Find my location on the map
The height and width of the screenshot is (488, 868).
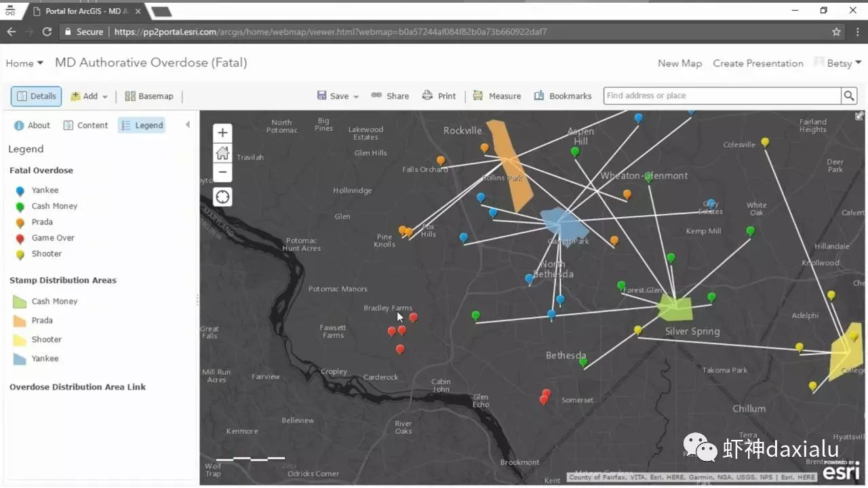tap(222, 197)
